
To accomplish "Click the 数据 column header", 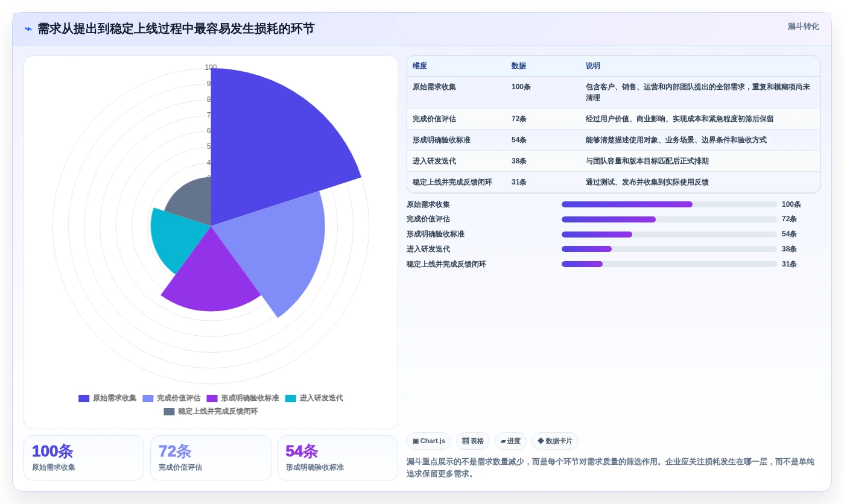I will coord(518,66).
